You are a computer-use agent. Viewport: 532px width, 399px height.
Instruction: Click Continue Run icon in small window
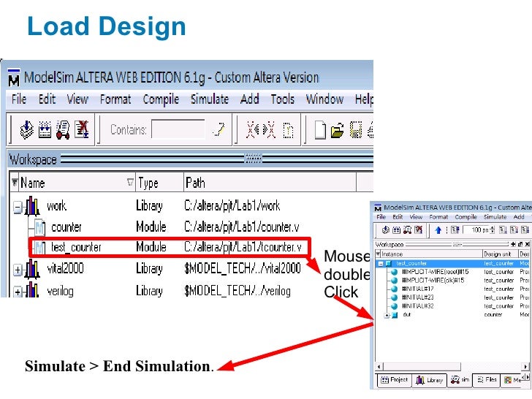pyautogui.click(x=514, y=230)
